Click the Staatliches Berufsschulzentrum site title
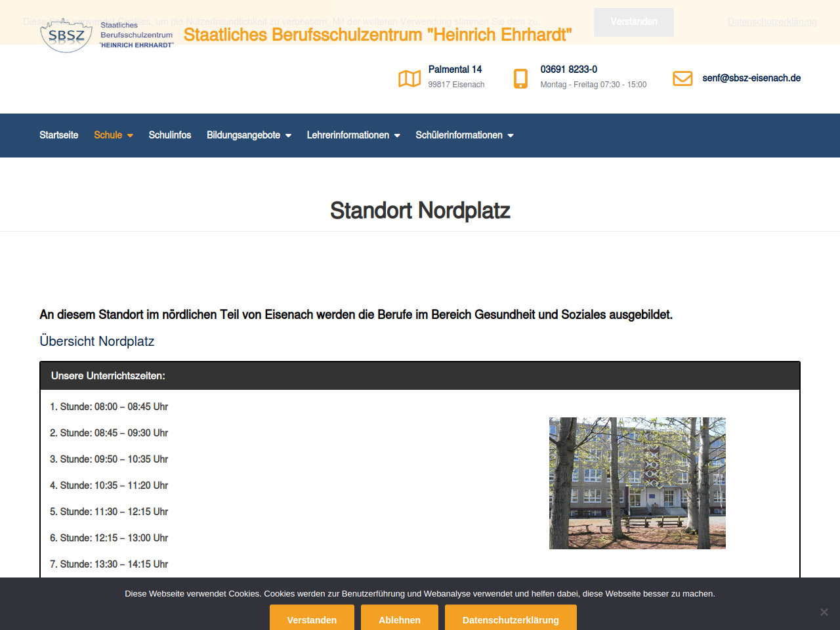Viewport: 840px width, 630px height. (x=377, y=35)
